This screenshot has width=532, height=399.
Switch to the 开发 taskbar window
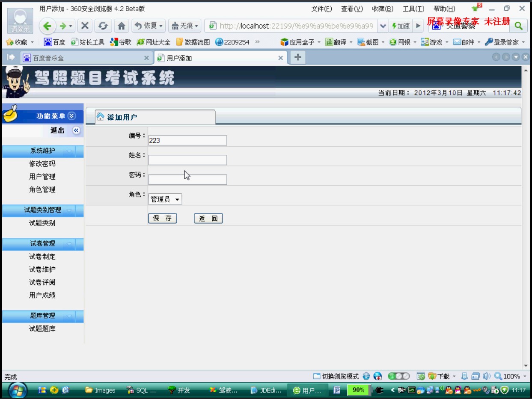180,390
